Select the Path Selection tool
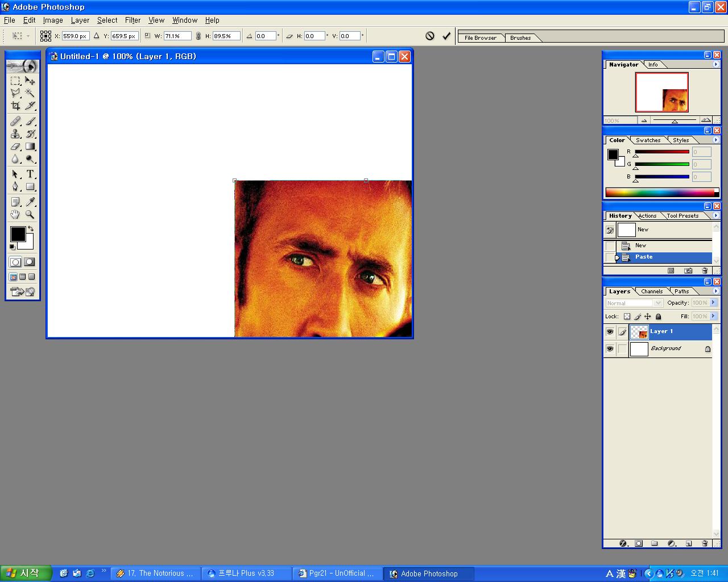728x582 pixels. pyautogui.click(x=15, y=174)
